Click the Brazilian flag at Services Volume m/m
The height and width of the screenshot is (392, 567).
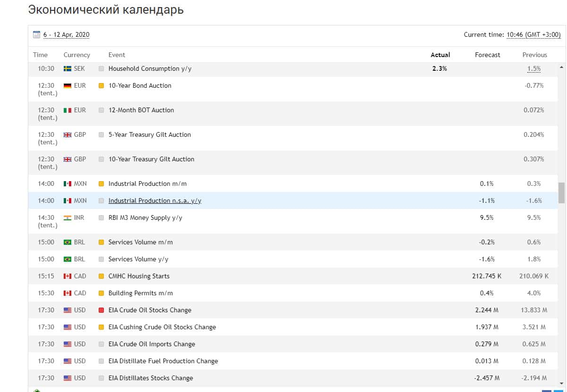tap(67, 242)
